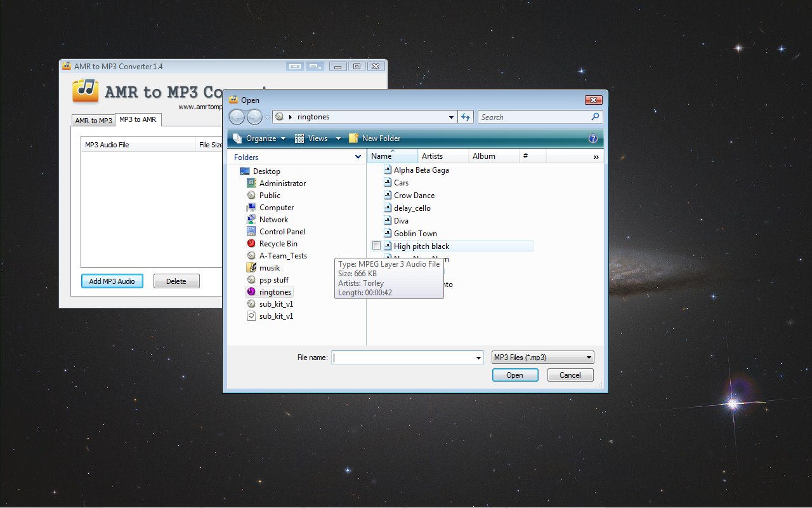Click Cancel in the Open dialog
This screenshot has width=812, height=508.
pos(570,375)
